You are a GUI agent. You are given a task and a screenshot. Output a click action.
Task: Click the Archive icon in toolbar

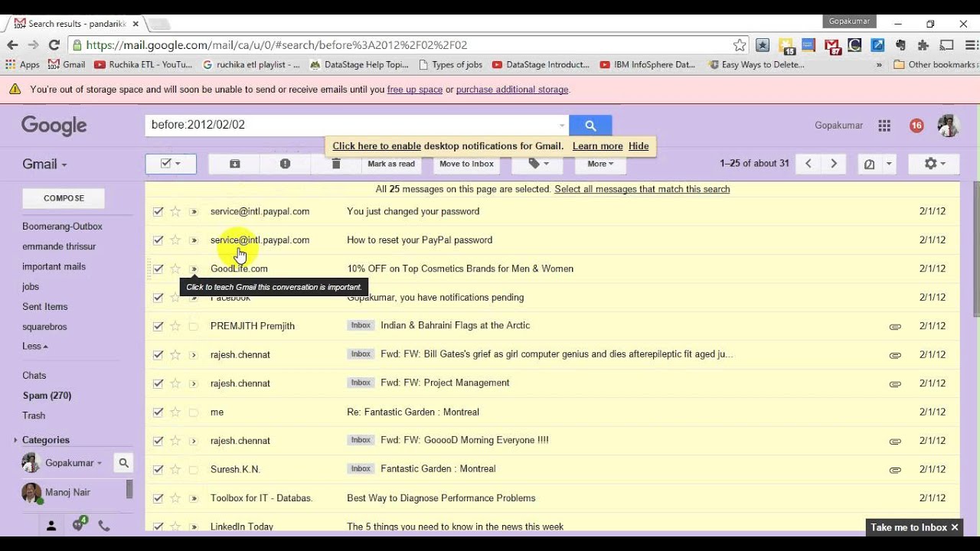click(x=235, y=164)
